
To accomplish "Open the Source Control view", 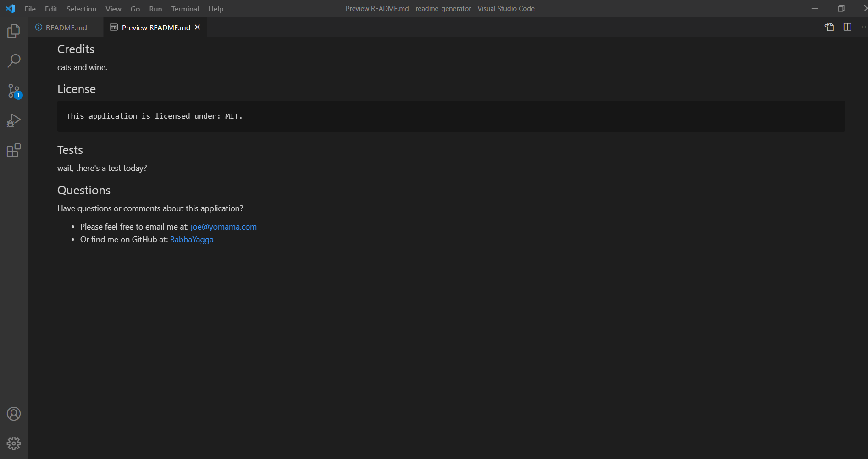I will pos(14,90).
